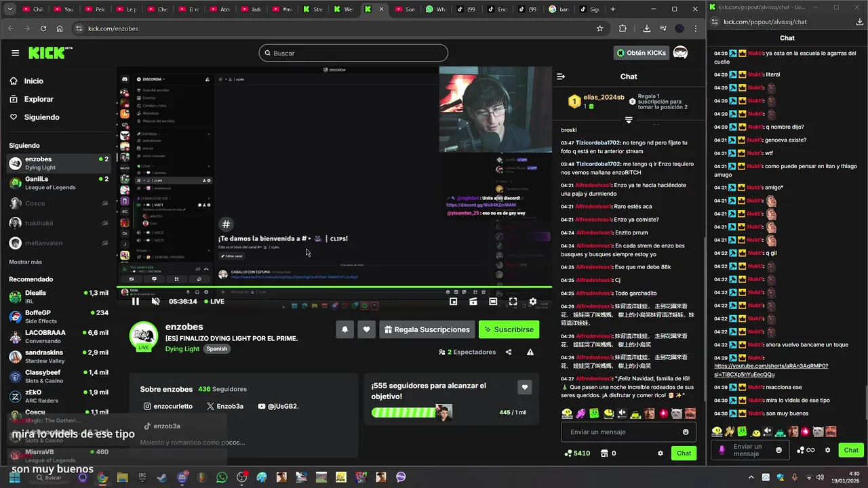Click heart on follower goal card

click(x=524, y=387)
